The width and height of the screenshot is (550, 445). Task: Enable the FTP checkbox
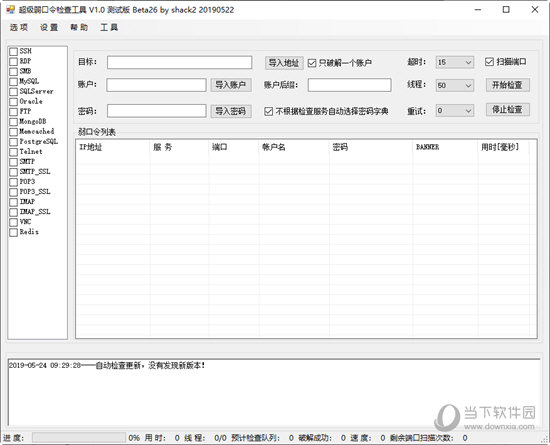pos(13,112)
